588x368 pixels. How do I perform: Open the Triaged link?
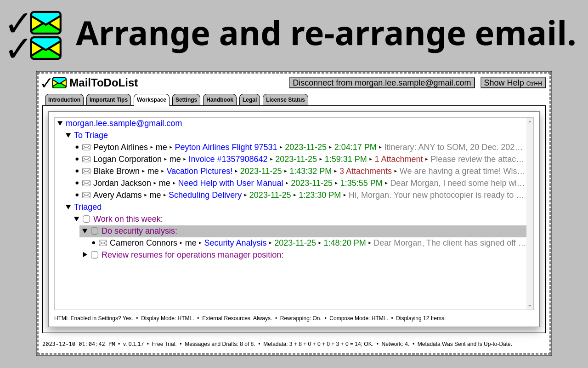coord(88,207)
